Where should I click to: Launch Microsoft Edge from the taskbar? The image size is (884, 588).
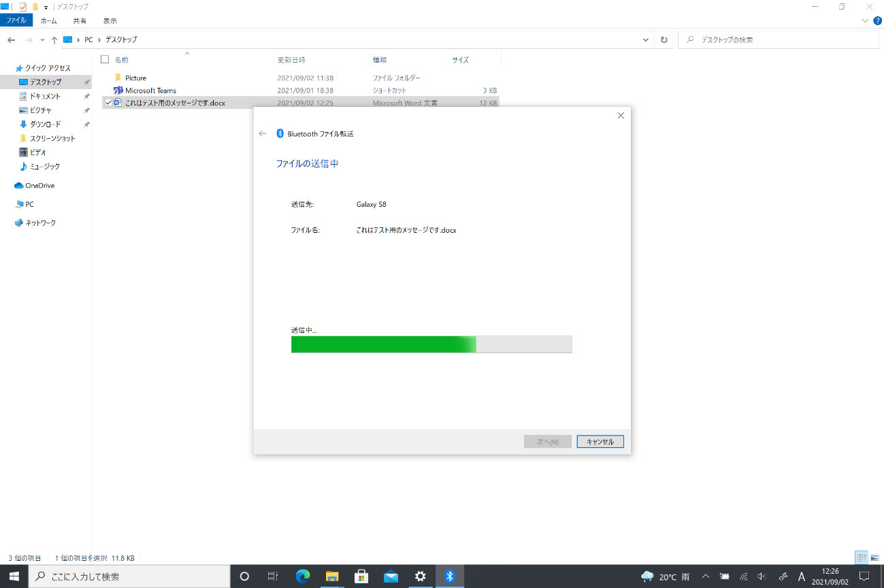(303, 576)
